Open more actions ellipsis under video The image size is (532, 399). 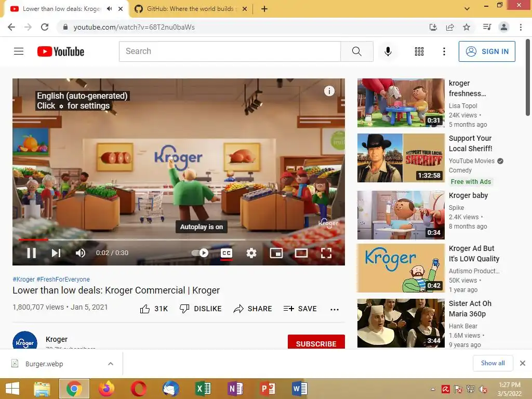pos(335,309)
